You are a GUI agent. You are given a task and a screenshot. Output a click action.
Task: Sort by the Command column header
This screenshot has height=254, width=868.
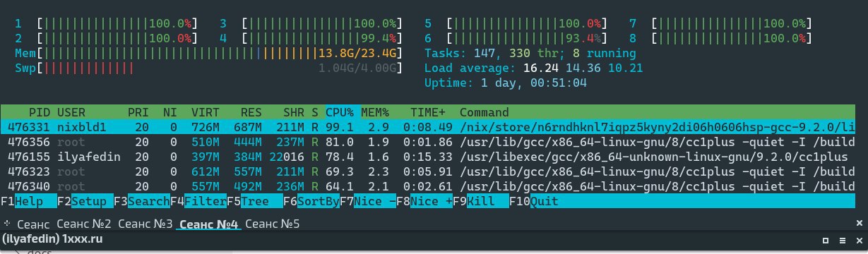[484, 112]
